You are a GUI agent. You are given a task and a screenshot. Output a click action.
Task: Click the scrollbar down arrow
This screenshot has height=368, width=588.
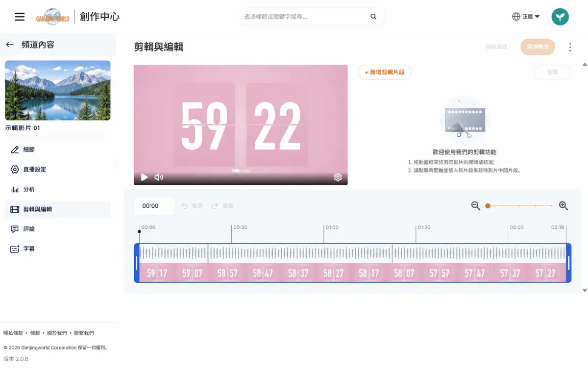[585, 291]
